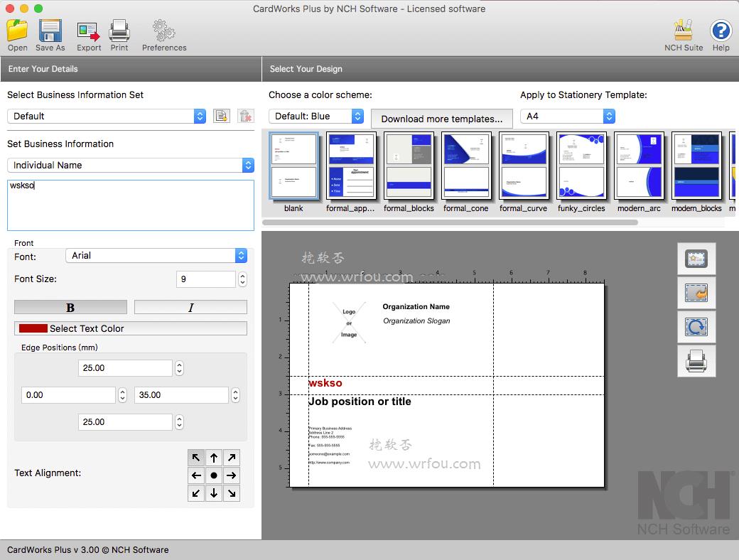Click stepper for bottom edge position 25.00

(179, 422)
